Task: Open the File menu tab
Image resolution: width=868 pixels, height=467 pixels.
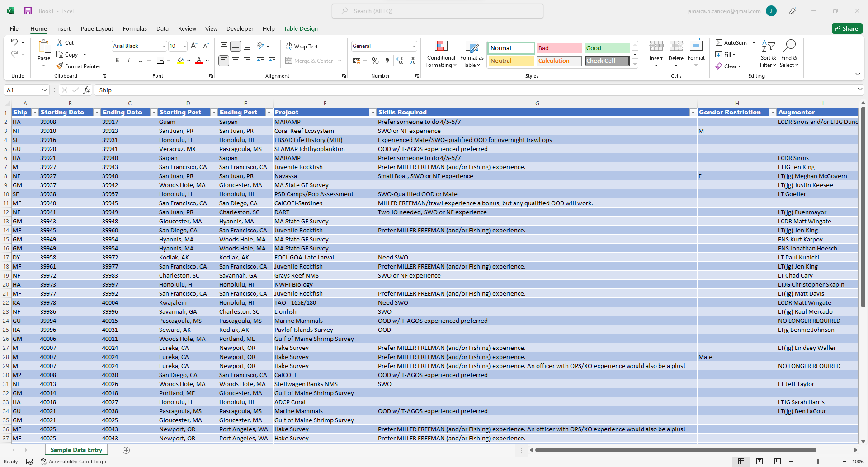Action: pyautogui.click(x=14, y=28)
